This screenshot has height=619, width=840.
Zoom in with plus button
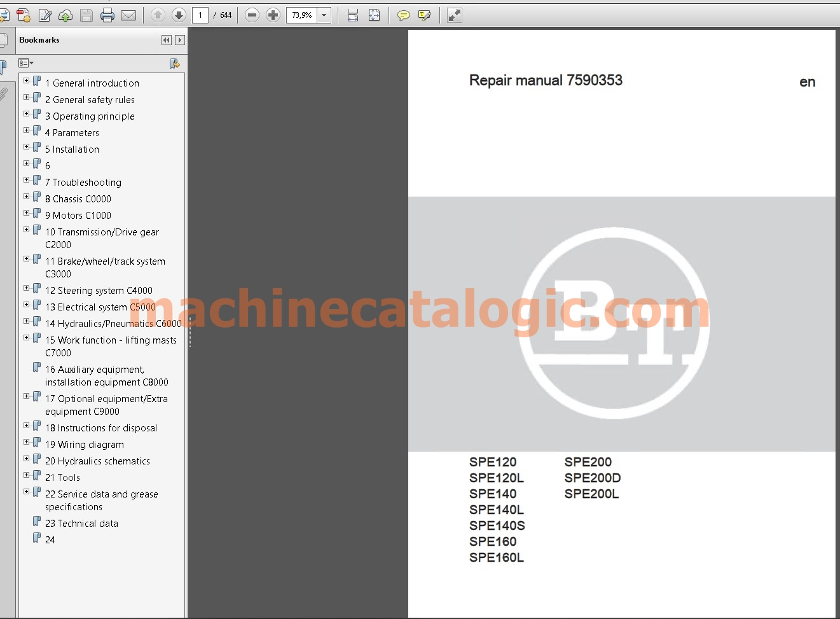click(x=273, y=15)
